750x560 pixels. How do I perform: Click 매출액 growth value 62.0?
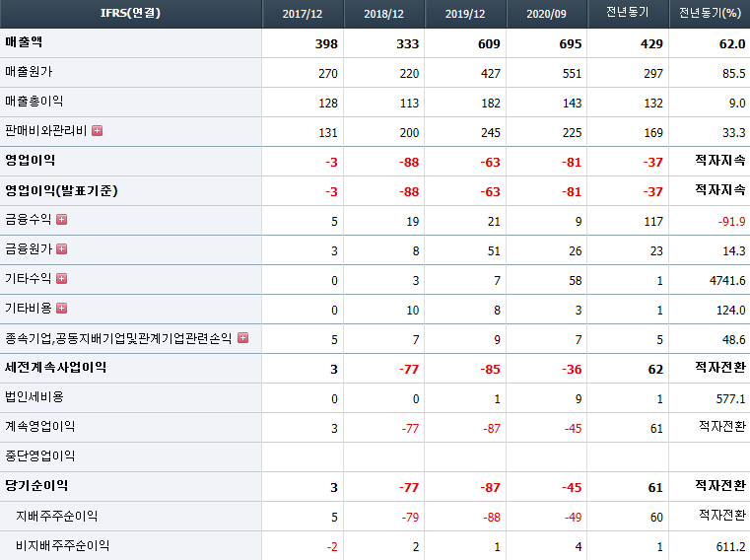(x=732, y=44)
